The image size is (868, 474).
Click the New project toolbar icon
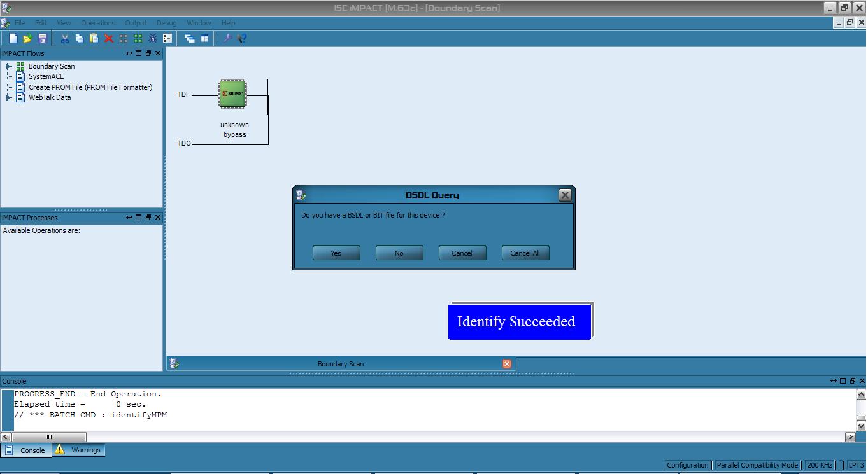click(x=13, y=38)
